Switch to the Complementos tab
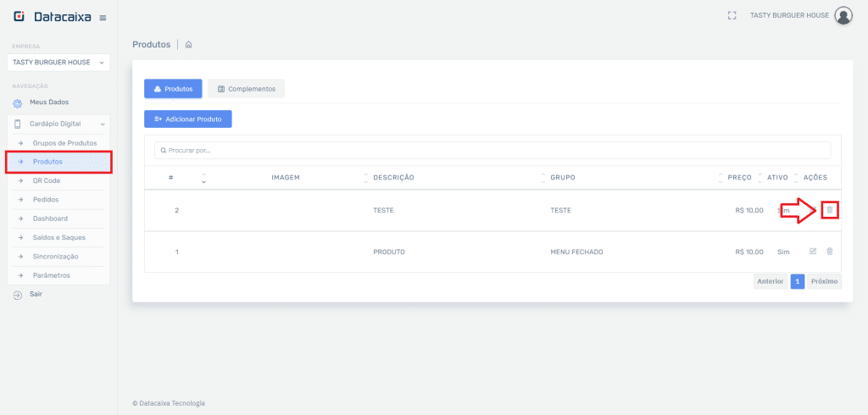Screen dimensions: 868x415 pos(246,89)
